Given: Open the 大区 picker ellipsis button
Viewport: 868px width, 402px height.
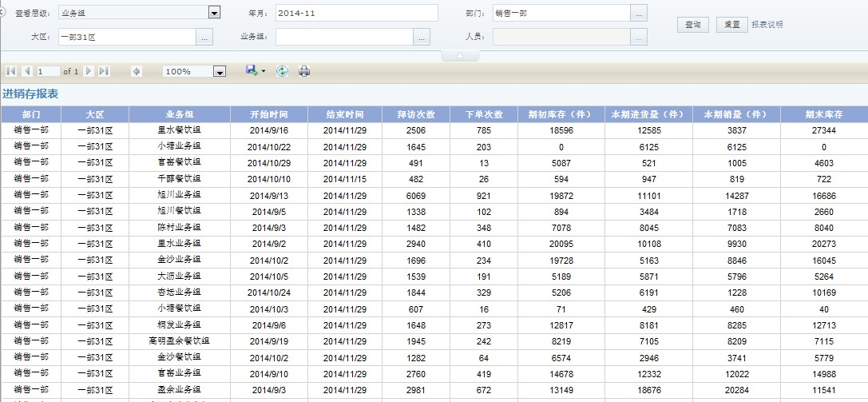Looking at the screenshot, I should pyautogui.click(x=204, y=37).
